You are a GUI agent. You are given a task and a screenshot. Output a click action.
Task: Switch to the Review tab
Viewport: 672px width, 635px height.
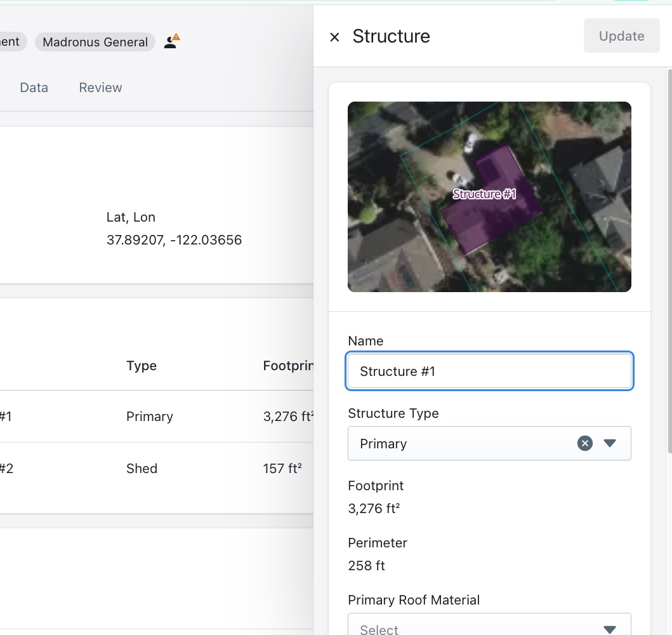click(x=100, y=88)
